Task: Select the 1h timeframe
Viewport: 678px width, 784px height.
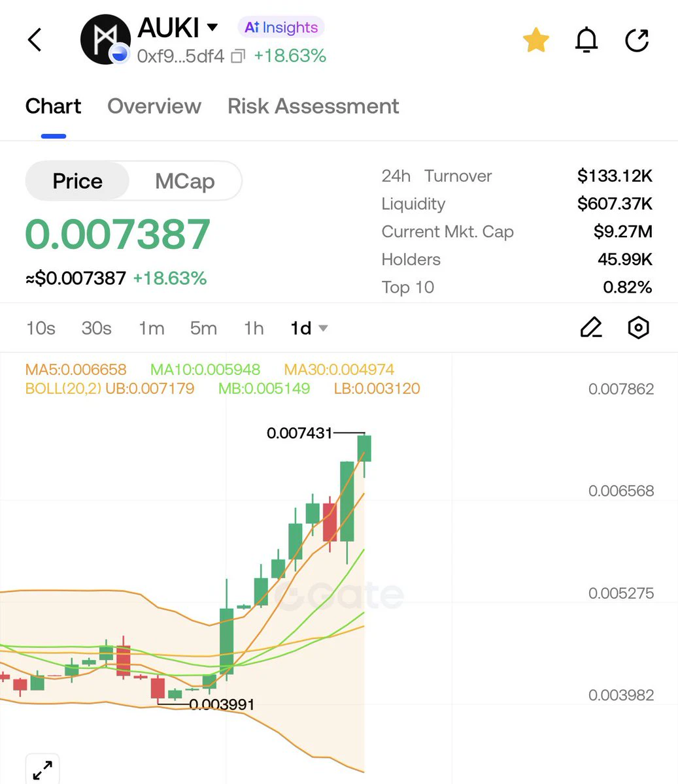Action: [253, 328]
